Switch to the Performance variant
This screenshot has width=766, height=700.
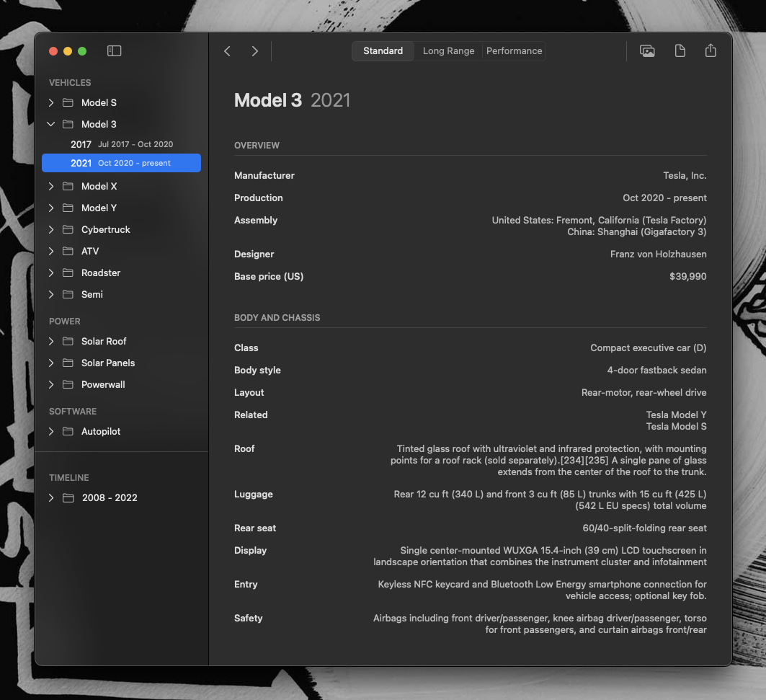click(514, 51)
